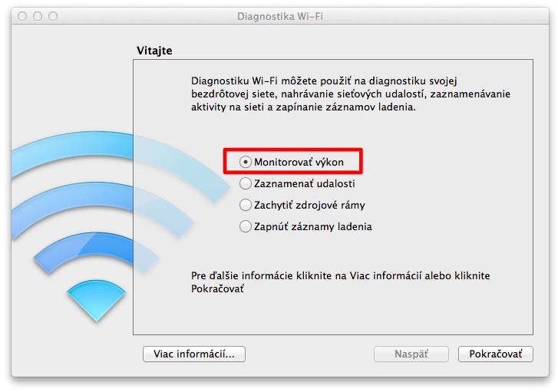Click the Vitajte heading
558x392 pixels.
pyautogui.click(x=154, y=51)
